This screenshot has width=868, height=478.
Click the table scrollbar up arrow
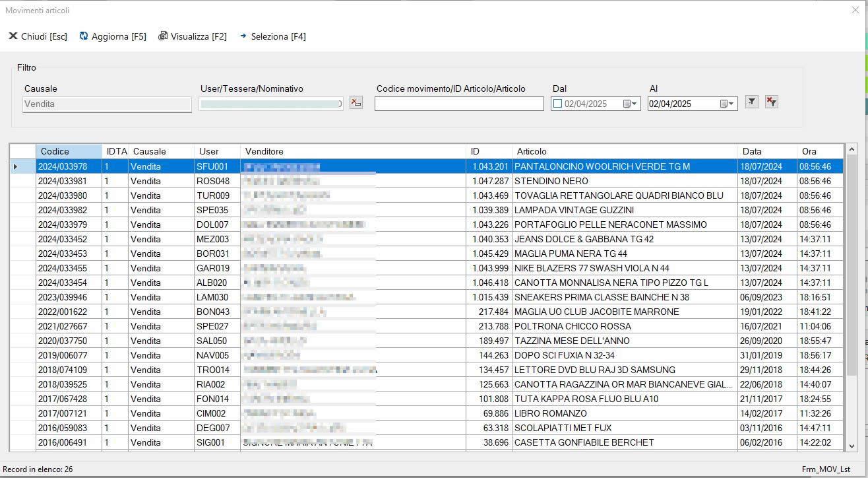(x=851, y=150)
